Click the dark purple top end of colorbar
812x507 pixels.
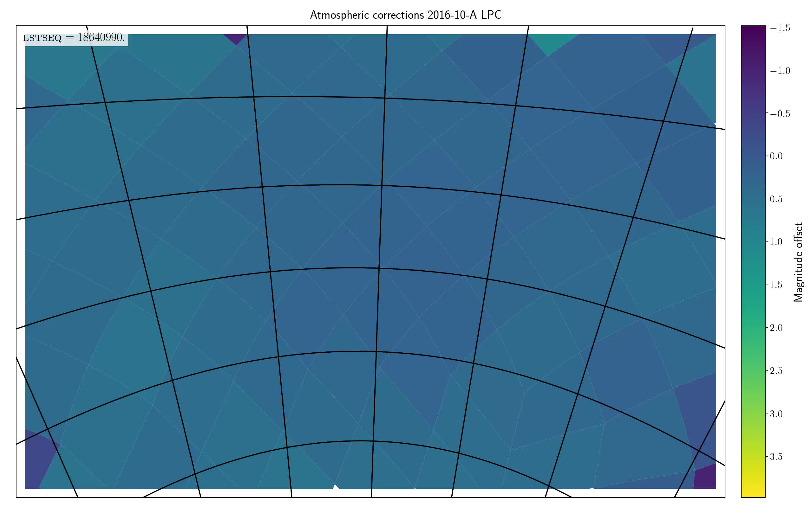click(x=753, y=30)
